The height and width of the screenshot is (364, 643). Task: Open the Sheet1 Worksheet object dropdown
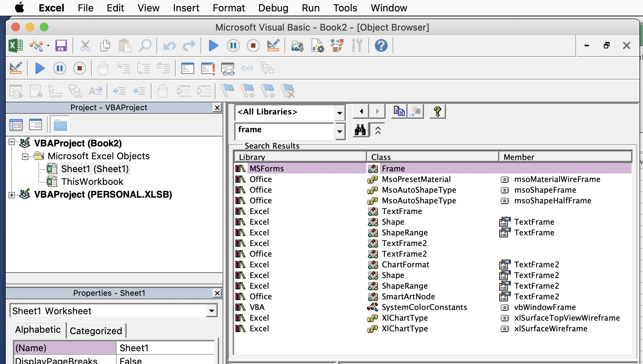pyautogui.click(x=212, y=311)
